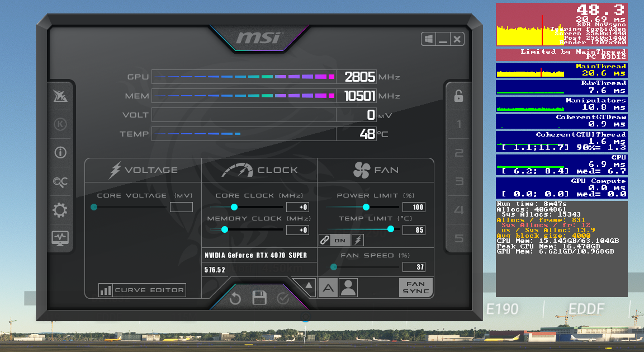The width and height of the screenshot is (644, 352).
Task: Click the Manipulators 10.8 ms graph
Action: pyautogui.click(x=561, y=104)
